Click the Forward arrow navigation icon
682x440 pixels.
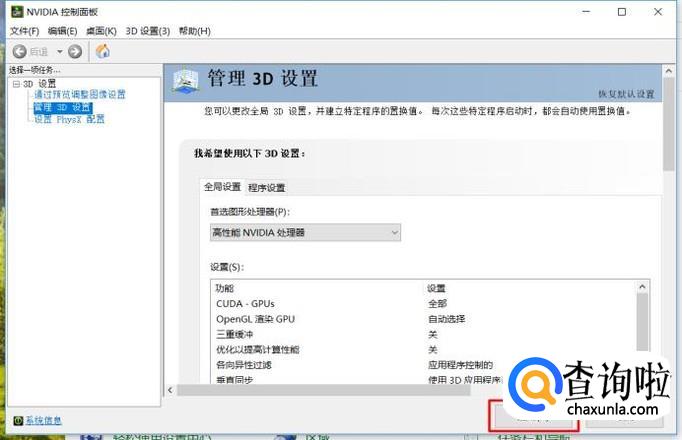pyautogui.click(x=74, y=51)
